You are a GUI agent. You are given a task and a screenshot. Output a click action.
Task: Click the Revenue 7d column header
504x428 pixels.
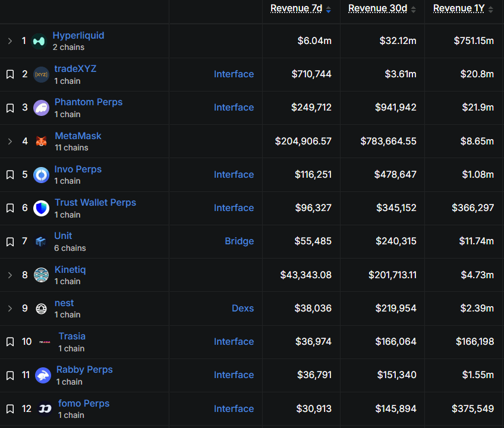[297, 8]
